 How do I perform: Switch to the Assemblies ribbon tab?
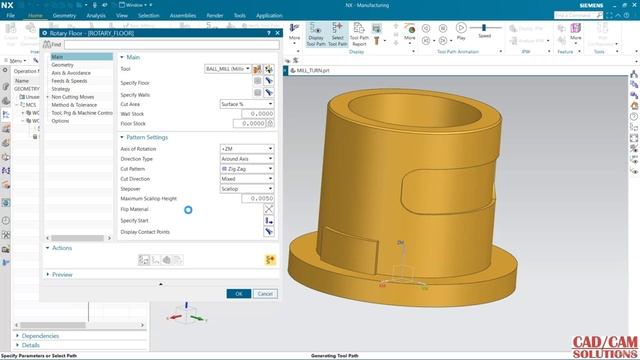click(x=182, y=16)
